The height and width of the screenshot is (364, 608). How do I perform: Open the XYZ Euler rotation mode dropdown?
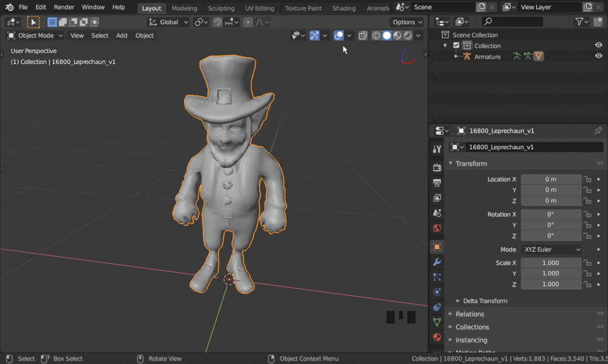pyautogui.click(x=551, y=249)
